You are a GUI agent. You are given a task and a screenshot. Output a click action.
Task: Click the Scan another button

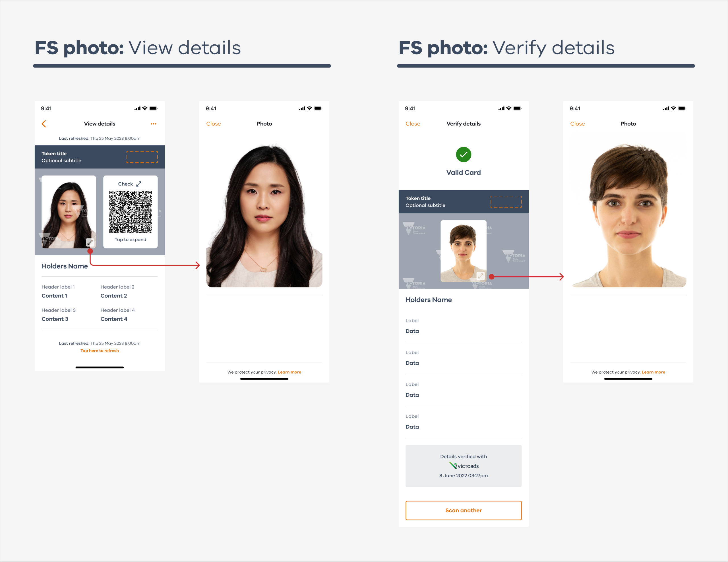click(x=463, y=510)
